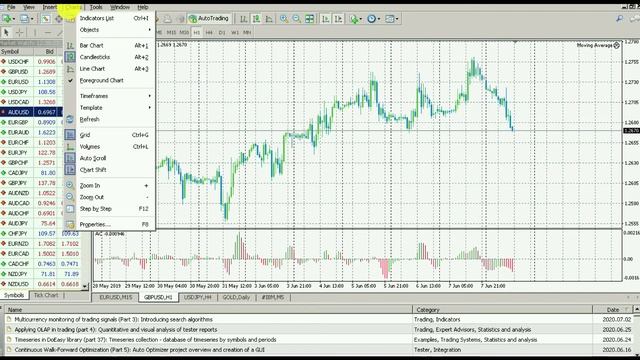Open the View menu
Image resolution: width=640 pixels, height=360 pixels.
coord(29,7)
